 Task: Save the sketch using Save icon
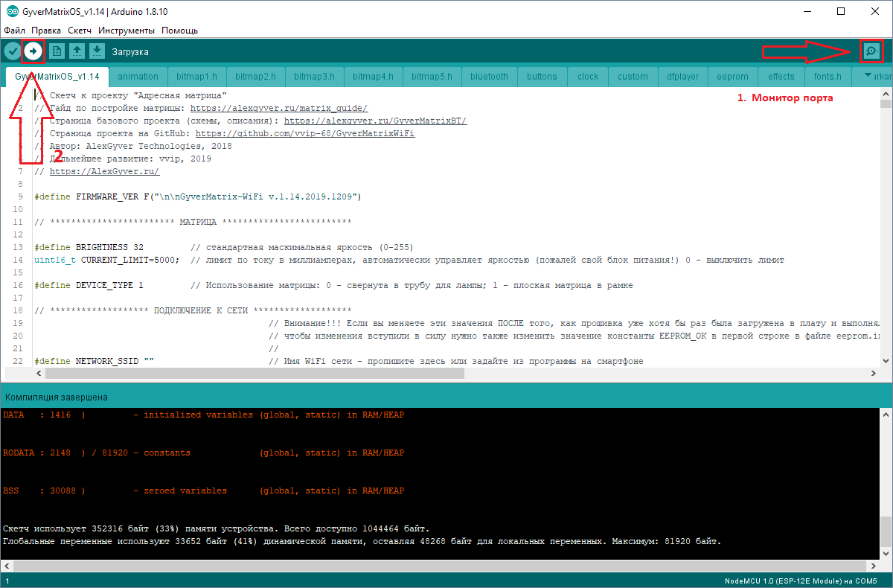click(x=97, y=51)
